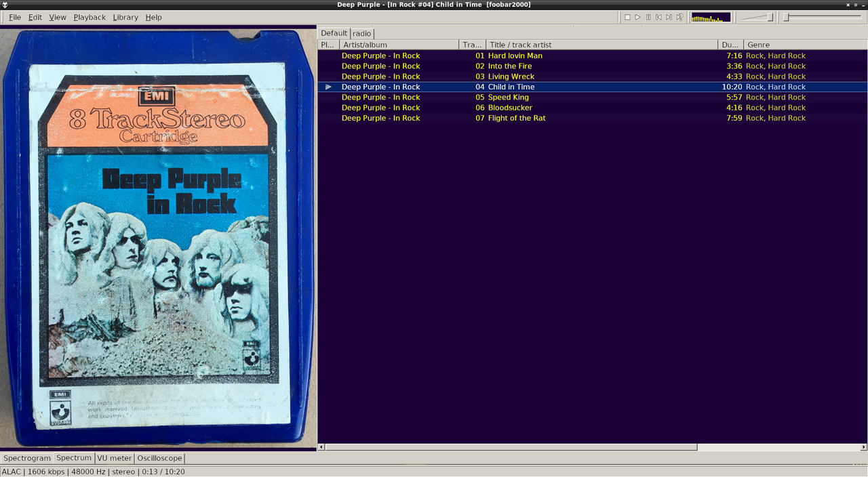868x477 pixels.
Task: Select track 03 Living Wreck
Action: (x=593, y=77)
